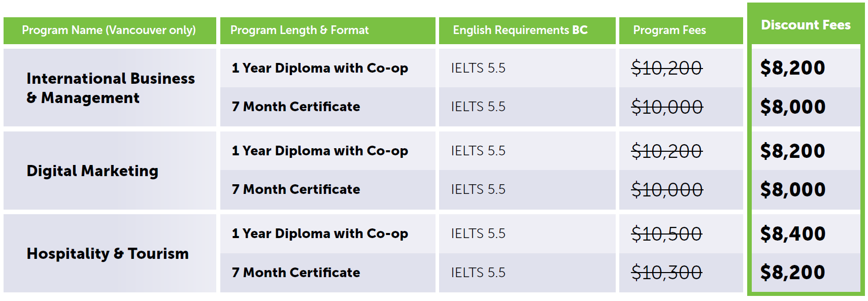Screen dimensions: 868x301
Task: Click IELTS 5.5 for Hospitality diploma row
Action: point(478,234)
